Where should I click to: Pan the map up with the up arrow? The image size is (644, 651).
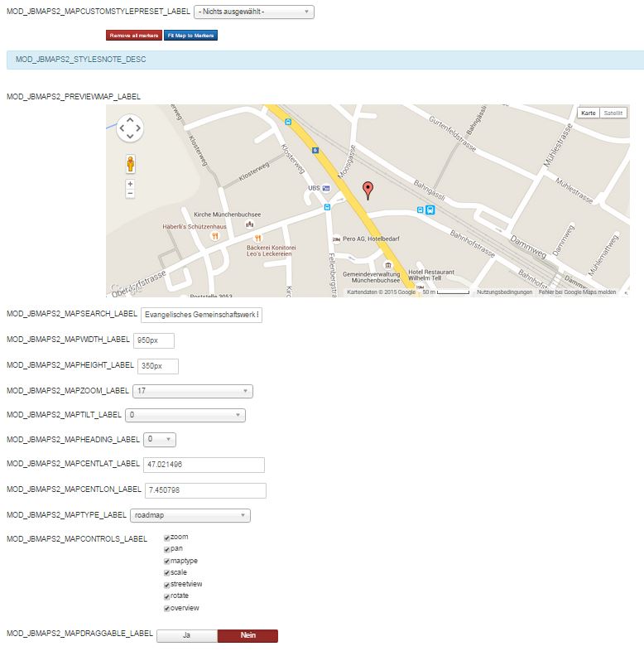[130, 119]
